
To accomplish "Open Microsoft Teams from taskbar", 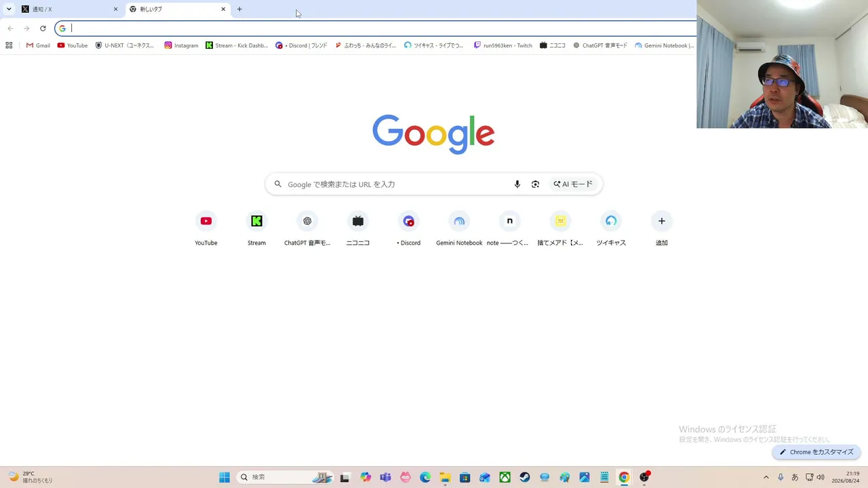I will coord(385,477).
